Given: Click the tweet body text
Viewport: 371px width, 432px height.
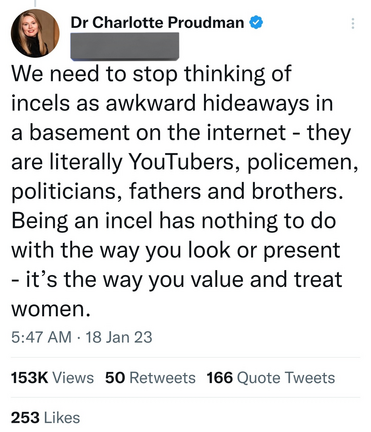Looking at the screenshot, I should pos(184,191).
